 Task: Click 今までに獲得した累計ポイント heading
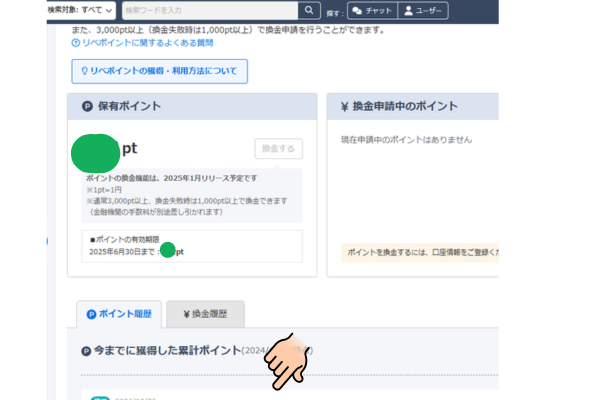(168, 350)
